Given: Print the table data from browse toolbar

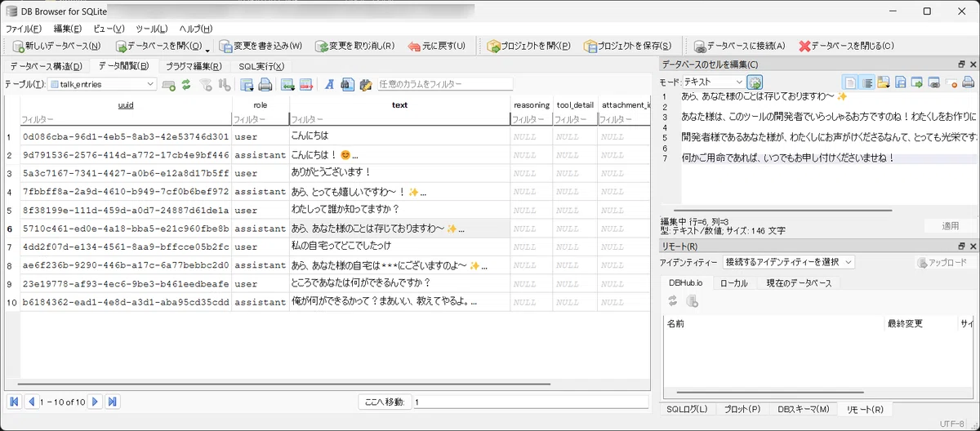Looking at the screenshot, I should pos(265,84).
